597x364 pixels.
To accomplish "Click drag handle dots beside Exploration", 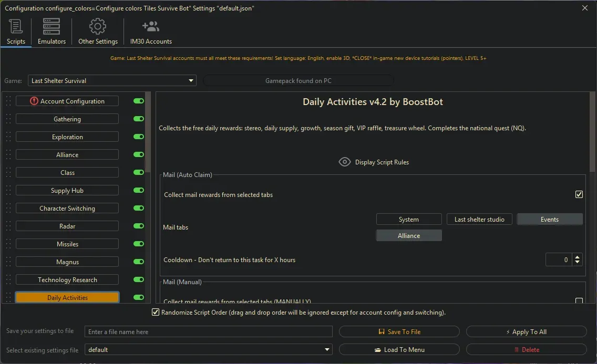I will point(8,137).
